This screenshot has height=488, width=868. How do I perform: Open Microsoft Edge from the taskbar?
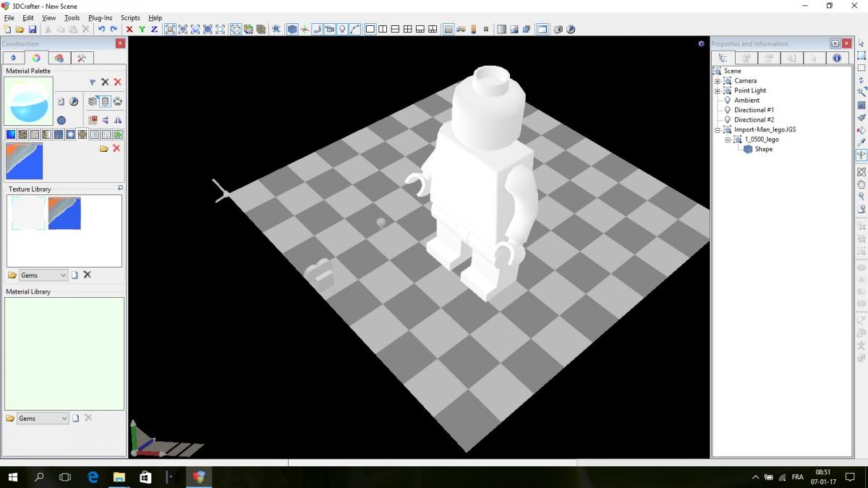(x=93, y=477)
